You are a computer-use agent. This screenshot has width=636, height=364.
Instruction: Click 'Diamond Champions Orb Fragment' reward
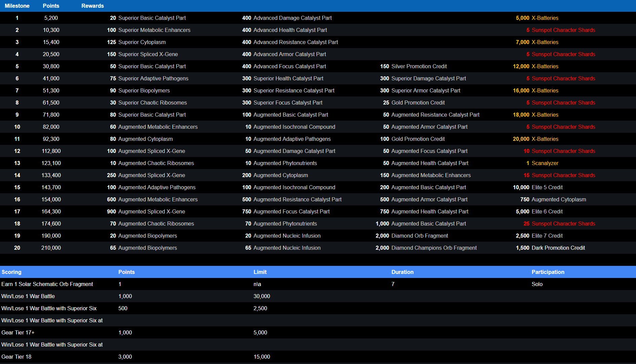point(434,248)
